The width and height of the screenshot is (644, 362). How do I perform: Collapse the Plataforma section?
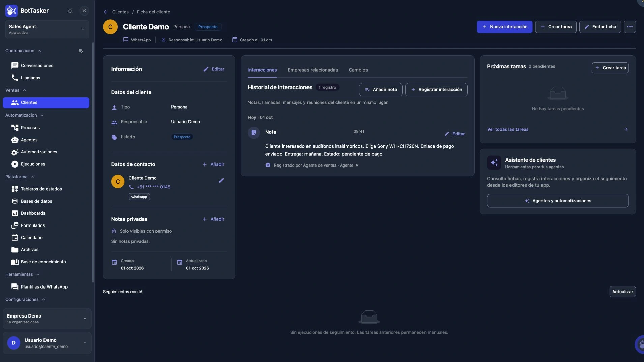pyautogui.click(x=20, y=177)
